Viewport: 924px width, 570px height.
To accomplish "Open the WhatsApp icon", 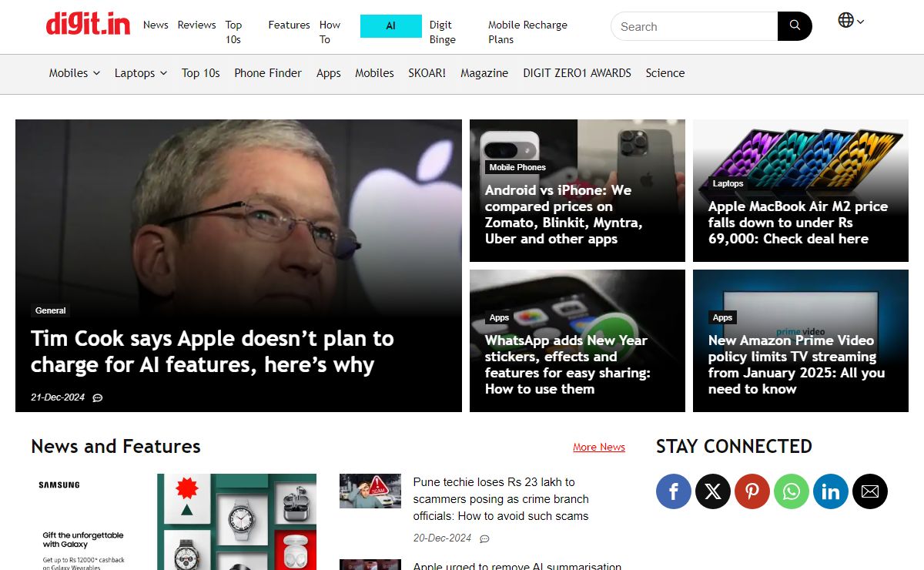I will [792, 491].
